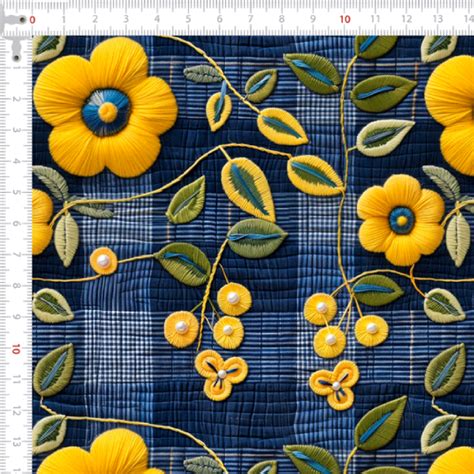Select the lone pearl berry beside the vertical ruler
This screenshot has height=474, width=474.
(x=103, y=261)
